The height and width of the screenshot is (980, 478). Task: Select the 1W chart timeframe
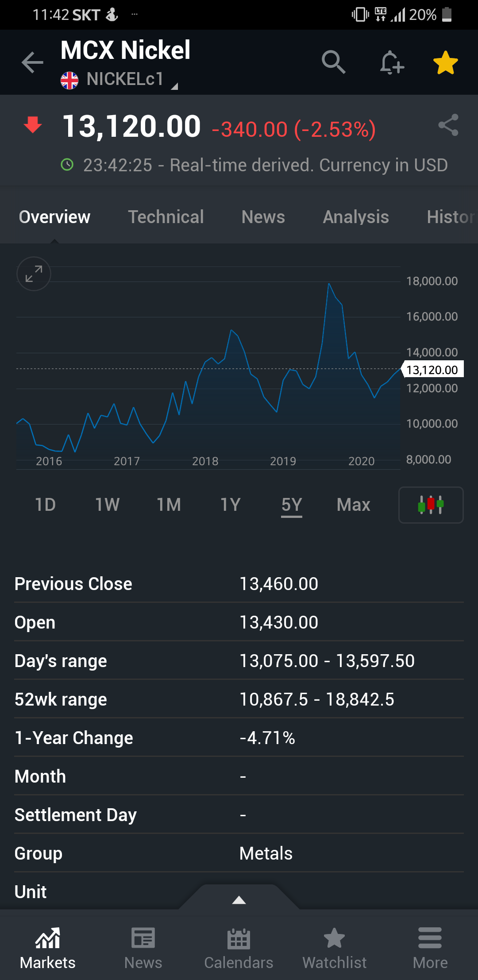[107, 505]
